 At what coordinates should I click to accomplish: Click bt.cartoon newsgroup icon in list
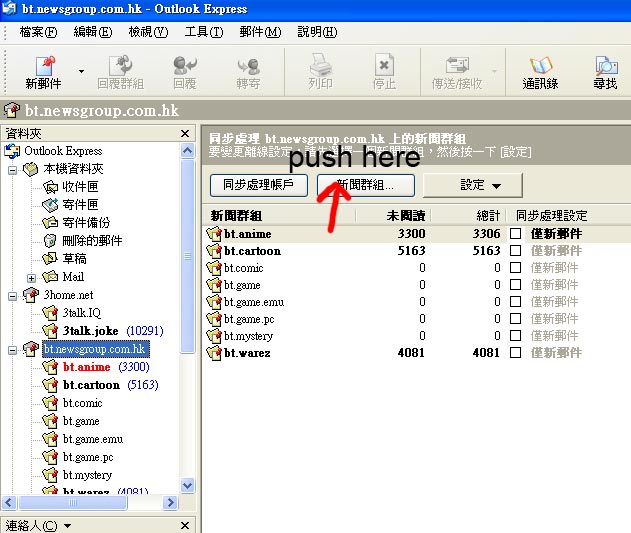pyautogui.click(x=214, y=251)
